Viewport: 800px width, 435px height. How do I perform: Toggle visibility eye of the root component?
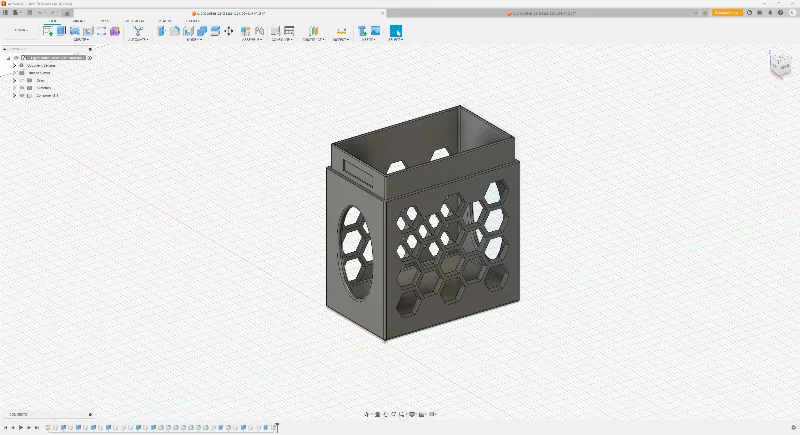[x=16, y=58]
